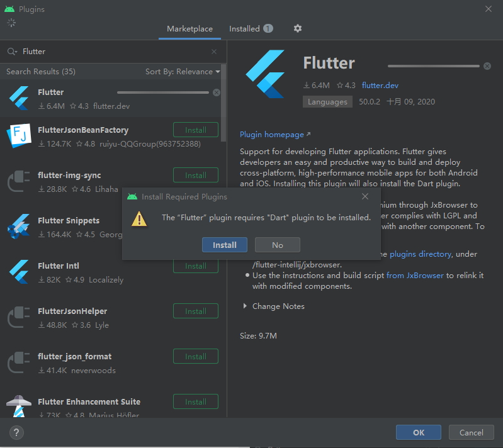The height and width of the screenshot is (448, 503).
Task: Click the Size: 9.7M text
Action: pyautogui.click(x=258, y=336)
